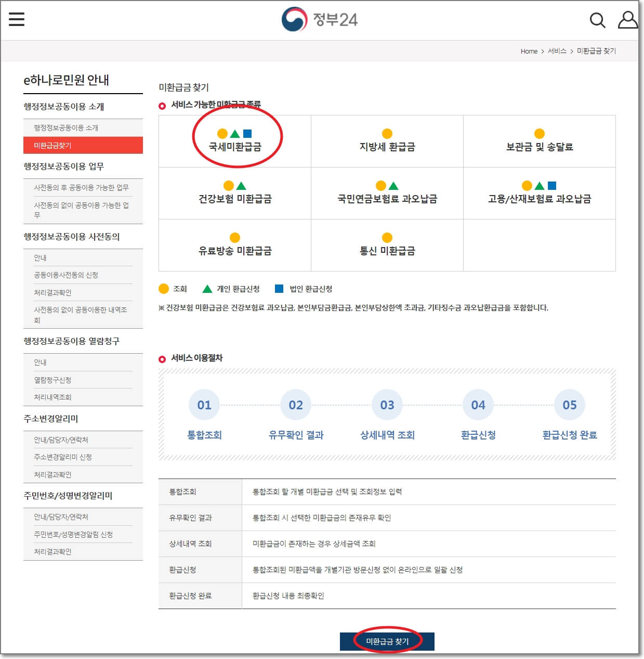The image size is (644, 659).
Task: Click the 상세내역 조회 table row header
Action: point(200,544)
